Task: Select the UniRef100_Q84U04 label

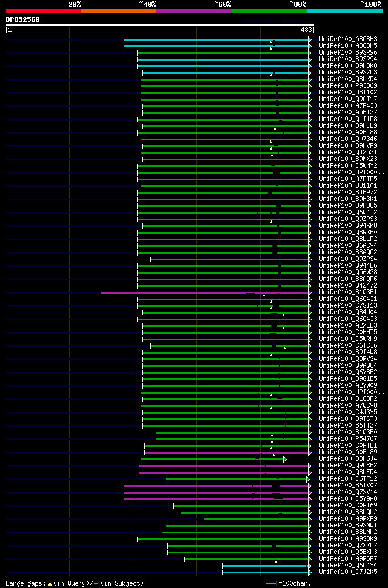Action: 348,312
